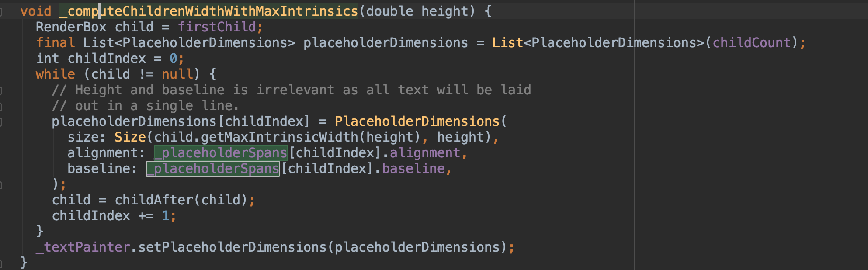Click the firstChild identifier

216,27
